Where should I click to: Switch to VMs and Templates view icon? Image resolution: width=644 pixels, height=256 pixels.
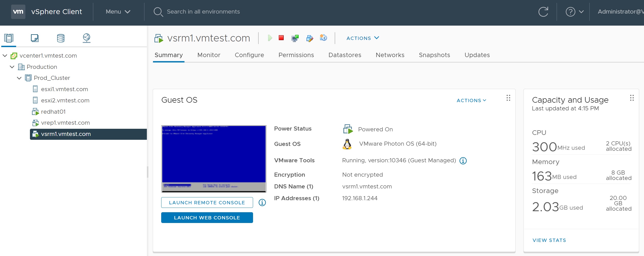[35, 38]
